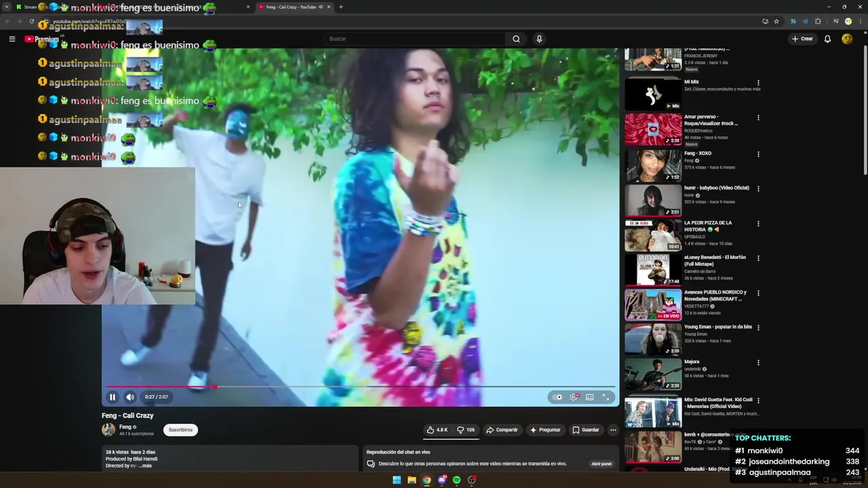Open Feng channel avatar
Viewport: 868px width, 488px height.
tap(108, 430)
